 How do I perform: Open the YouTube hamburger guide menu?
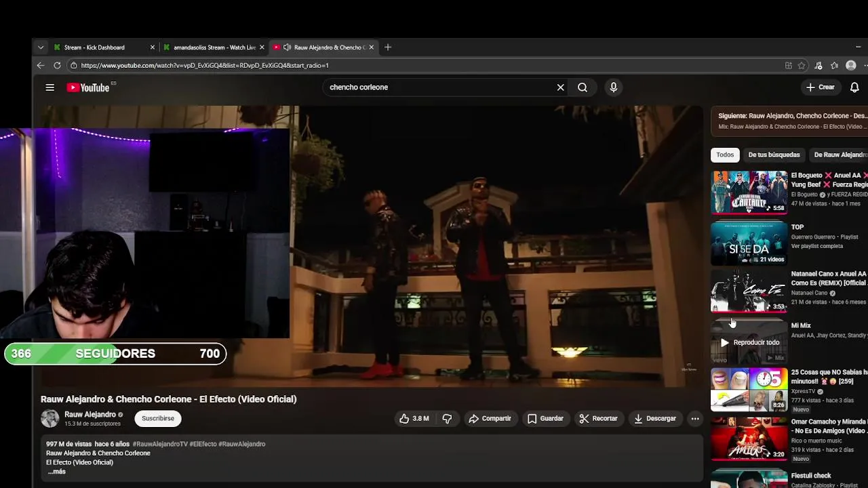coord(50,87)
